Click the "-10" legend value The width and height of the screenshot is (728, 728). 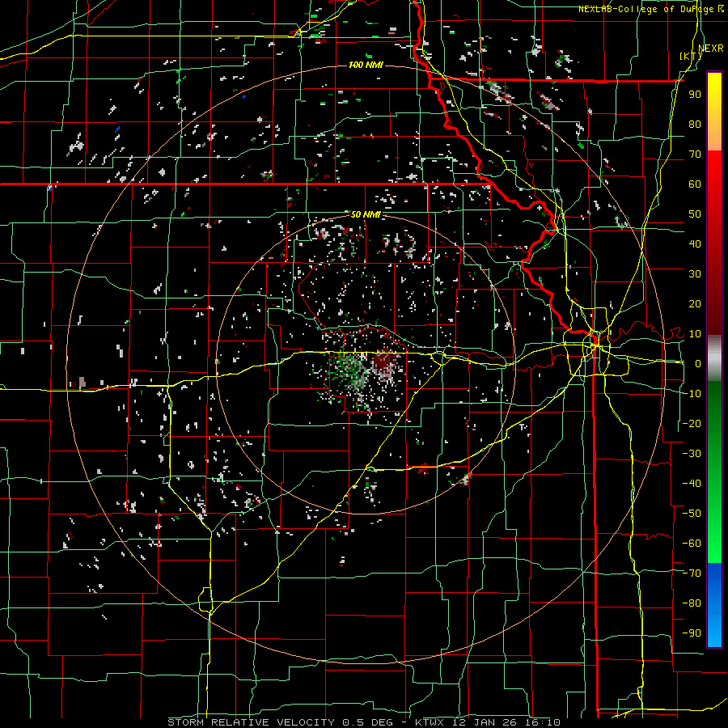coord(692,394)
